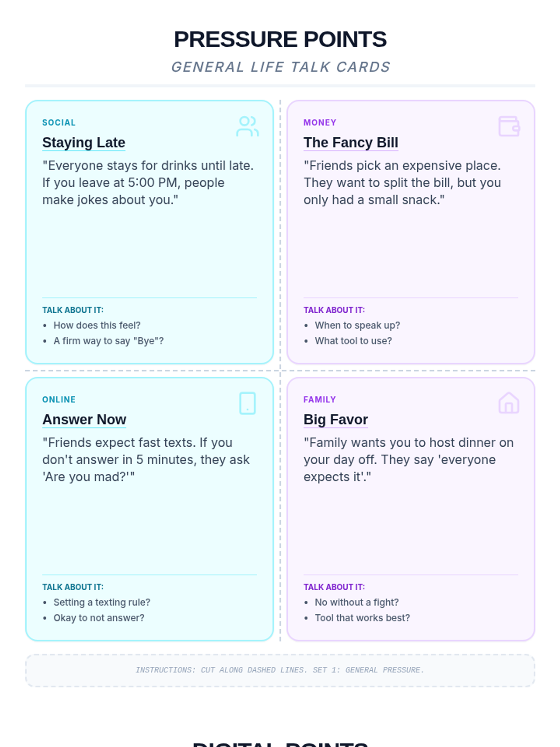The image size is (560, 747).
Task: Click the people icon on Staying Late card
Action: click(247, 127)
